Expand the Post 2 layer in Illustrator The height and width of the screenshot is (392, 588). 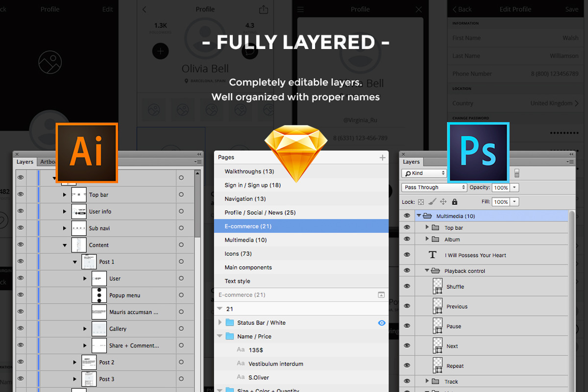click(x=75, y=362)
